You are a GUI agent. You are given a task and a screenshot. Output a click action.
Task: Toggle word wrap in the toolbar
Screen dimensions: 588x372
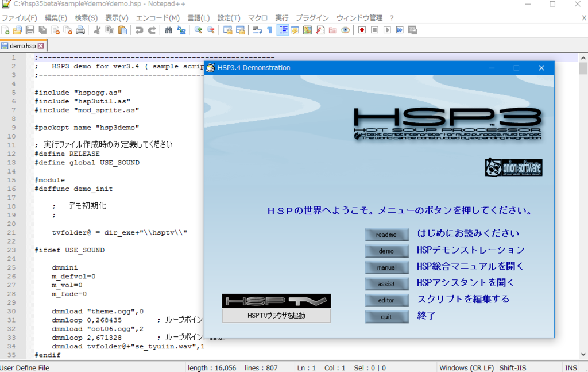(257, 30)
